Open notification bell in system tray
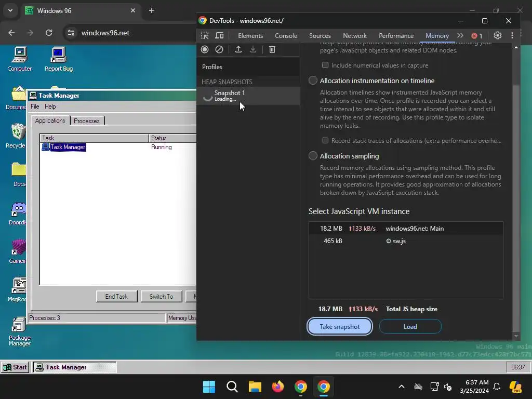Image resolution: width=532 pixels, height=399 pixels. click(x=497, y=387)
